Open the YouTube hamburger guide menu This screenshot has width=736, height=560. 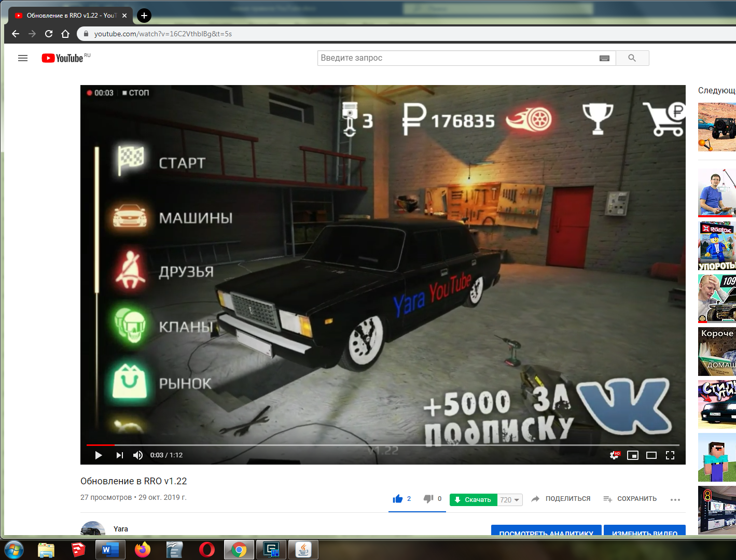click(x=23, y=58)
